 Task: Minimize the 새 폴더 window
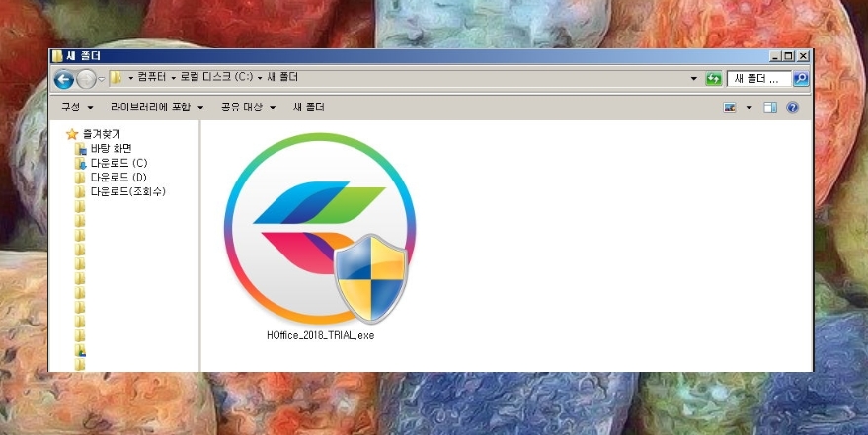[774, 56]
